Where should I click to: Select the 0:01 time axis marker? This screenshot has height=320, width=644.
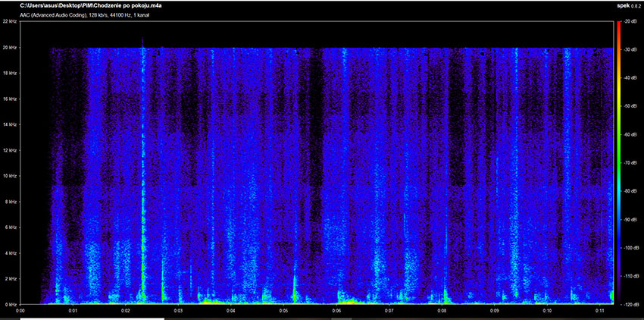tap(73, 311)
